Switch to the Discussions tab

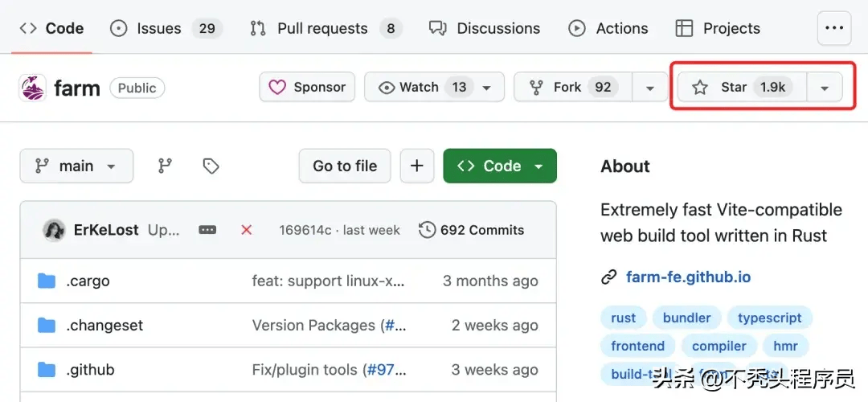pos(485,28)
